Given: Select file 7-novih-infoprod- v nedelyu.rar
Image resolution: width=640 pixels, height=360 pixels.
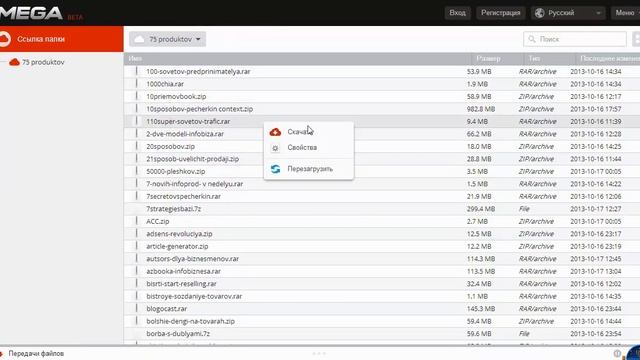Looking at the screenshot, I should pyautogui.click(x=195, y=184).
